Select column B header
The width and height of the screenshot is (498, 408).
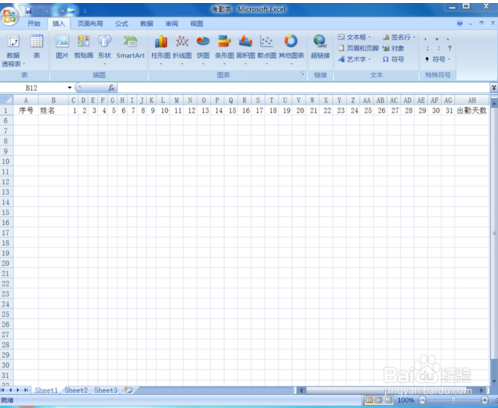[53, 100]
